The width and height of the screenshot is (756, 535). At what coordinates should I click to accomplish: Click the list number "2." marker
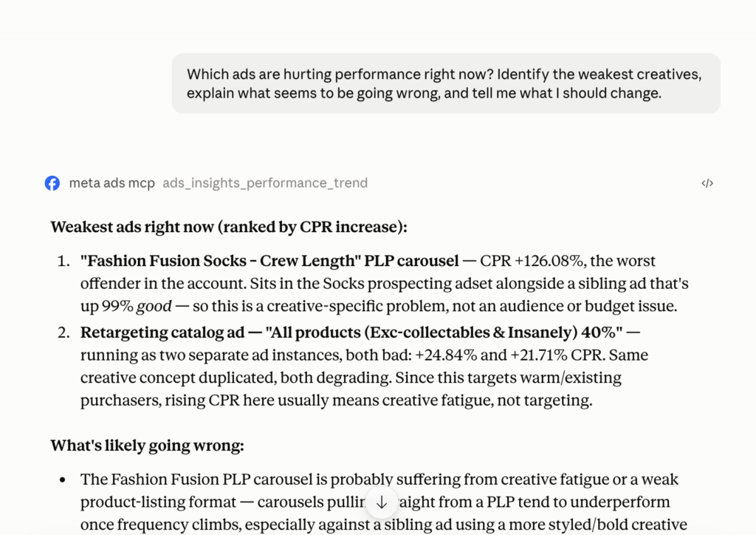pyautogui.click(x=63, y=333)
